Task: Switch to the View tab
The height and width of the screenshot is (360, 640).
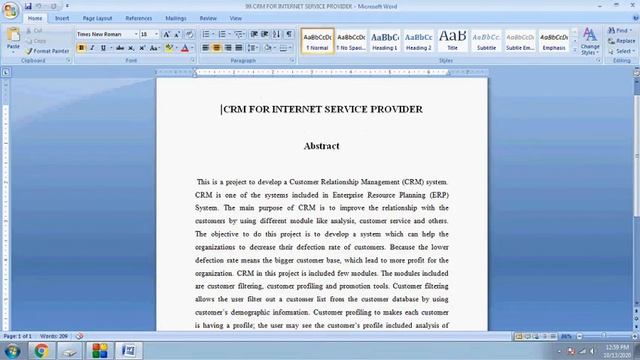Action: pyautogui.click(x=236, y=18)
